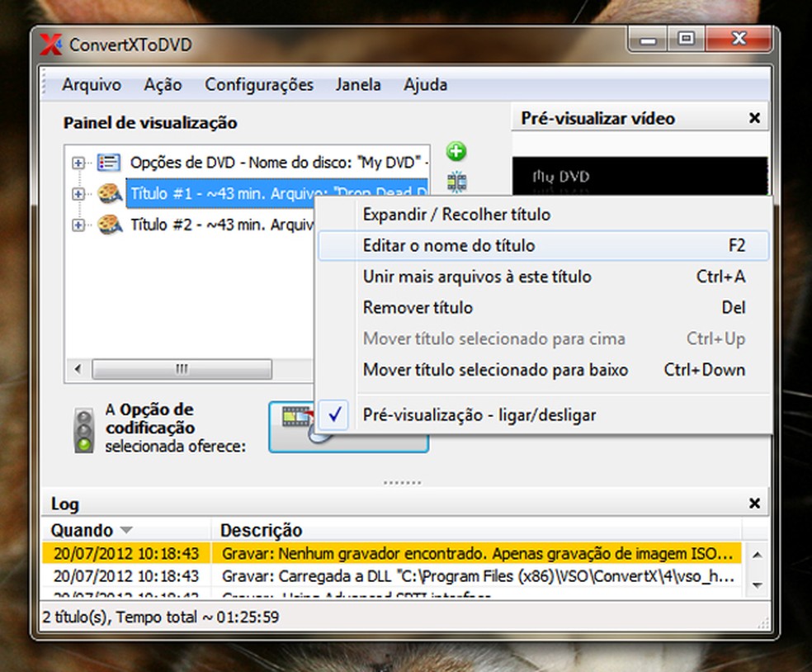Image resolution: width=812 pixels, height=672 pixels.
Task: Minimize the ConvertXToDVD window
Action: pyautogui.click(x=647, y=40)
